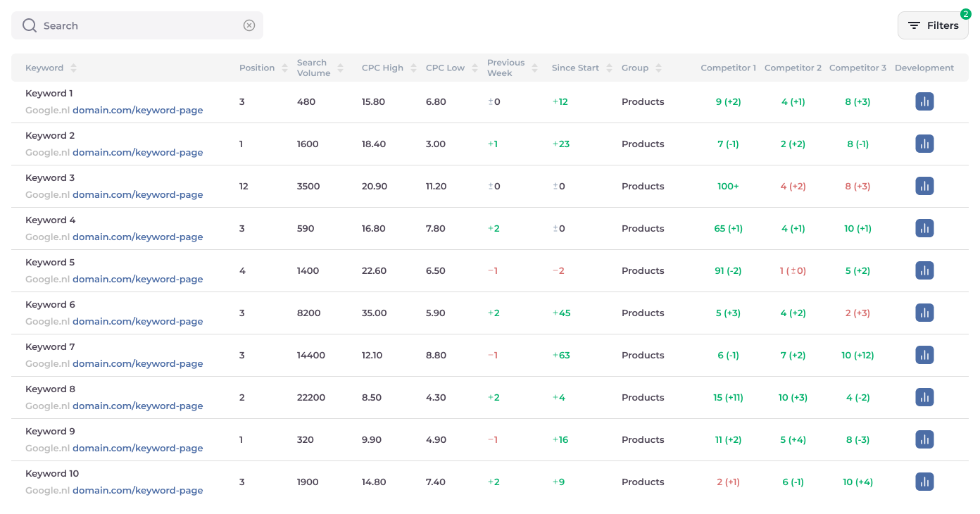Select the Keyword 6 title

pyautogui.click(x=50, y=305)
